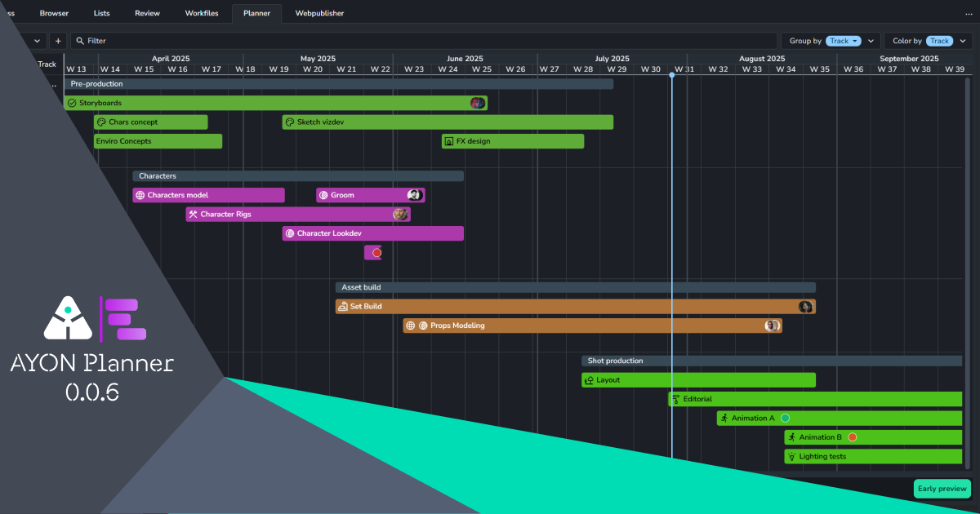This screenshot has height=514, width=980.
Task: Click the current date marker on the timeline
Action: [672, 75]
